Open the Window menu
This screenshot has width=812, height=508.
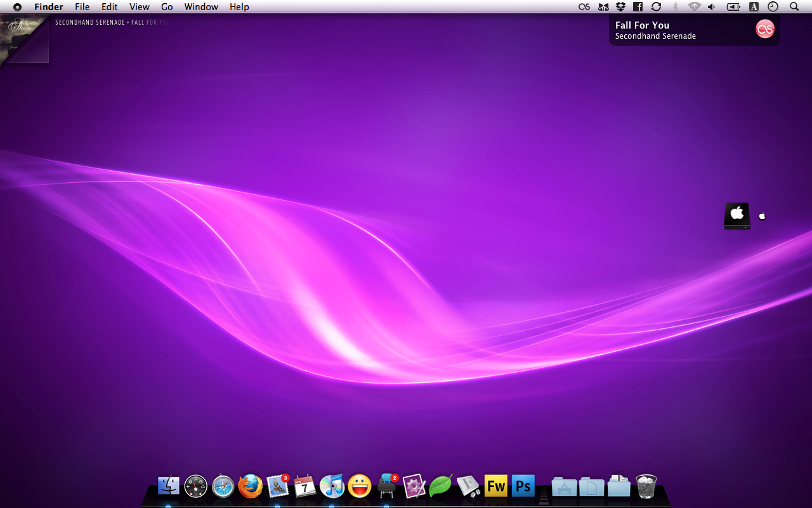(x=201, y=7)
